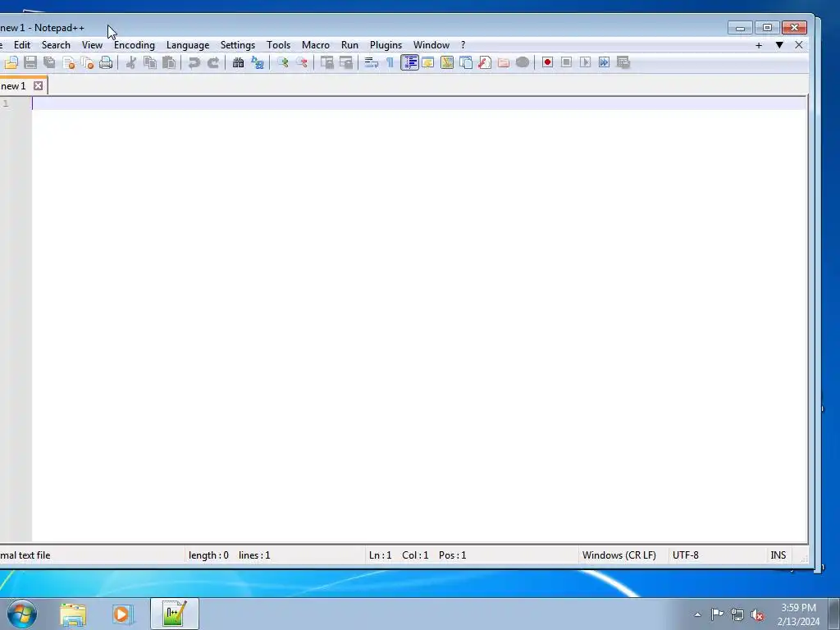Open the Windows Start button

tap(22, 614)
